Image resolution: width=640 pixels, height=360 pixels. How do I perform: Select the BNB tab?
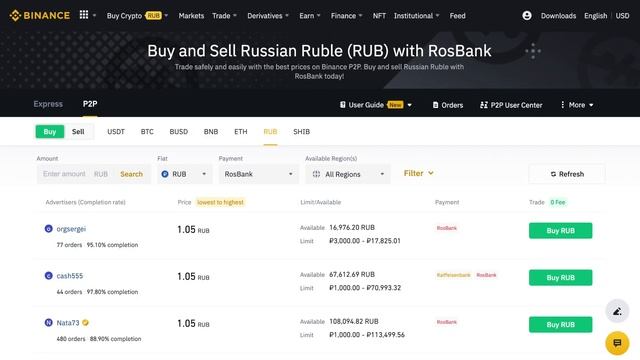click(211, 131)
